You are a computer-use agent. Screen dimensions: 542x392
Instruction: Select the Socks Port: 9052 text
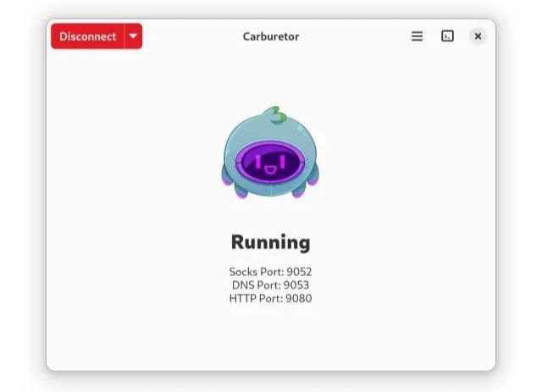click(x=271, y=272)
